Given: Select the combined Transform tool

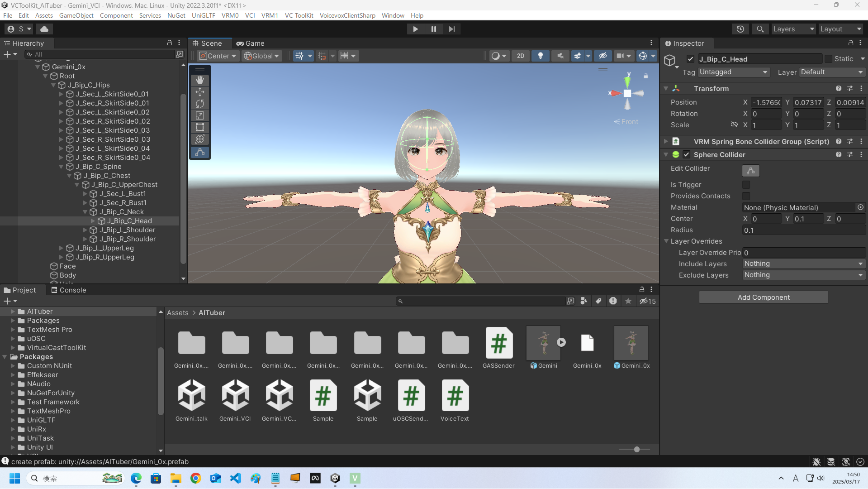Looking at the screenshot, I should click(200, 139).
